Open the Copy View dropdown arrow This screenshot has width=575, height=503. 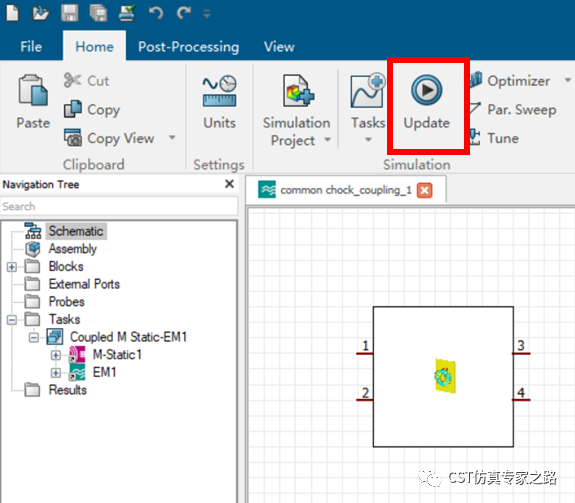click(x=172, y=137)
